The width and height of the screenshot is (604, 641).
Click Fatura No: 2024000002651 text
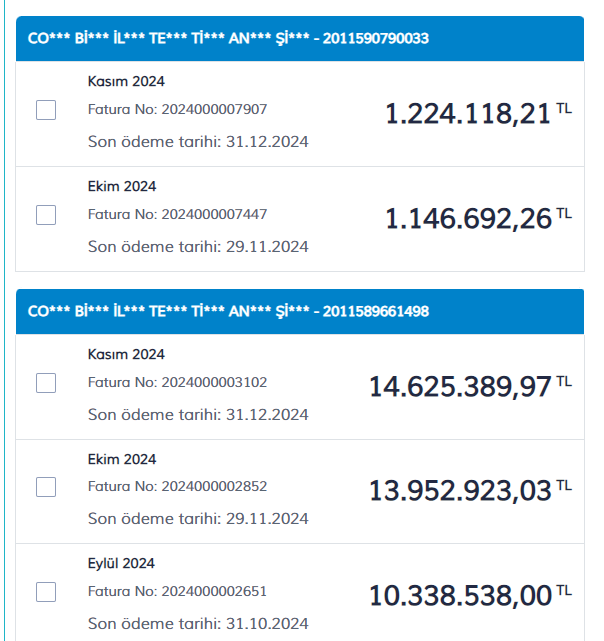coord(177,591)
